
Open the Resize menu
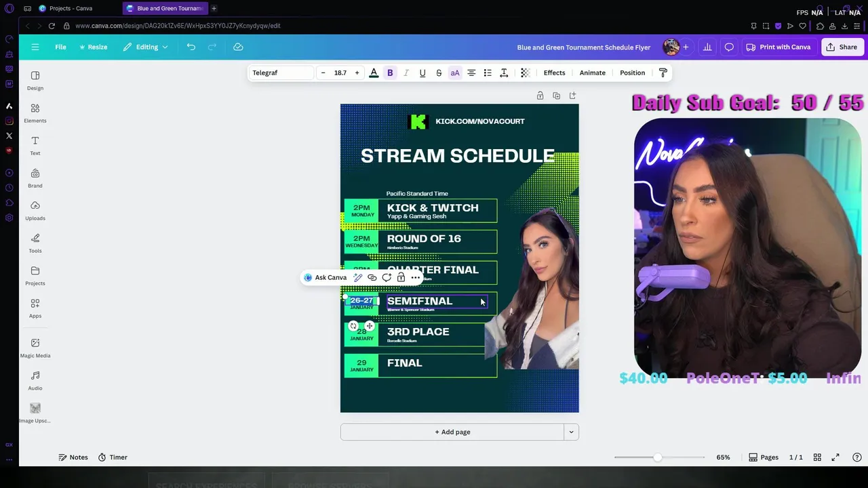[94, 47]
